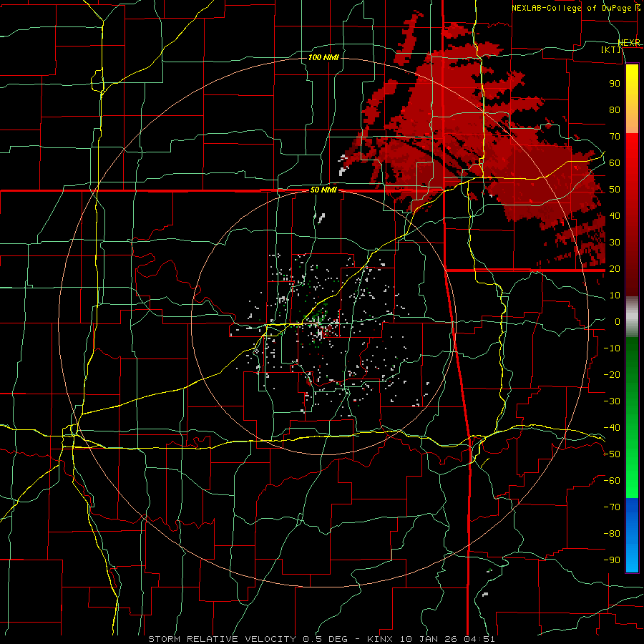The width and height of the screenshot is (644, 644).
Task: Click the -60 value on velocity scale
Action: [612, 481]
